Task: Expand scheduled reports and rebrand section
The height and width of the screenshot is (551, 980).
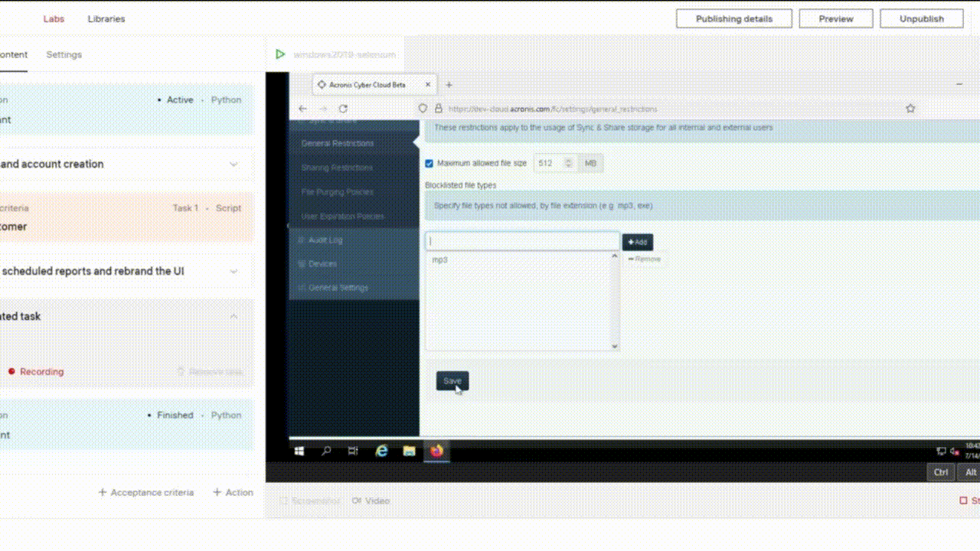Action: pos(234,271)
